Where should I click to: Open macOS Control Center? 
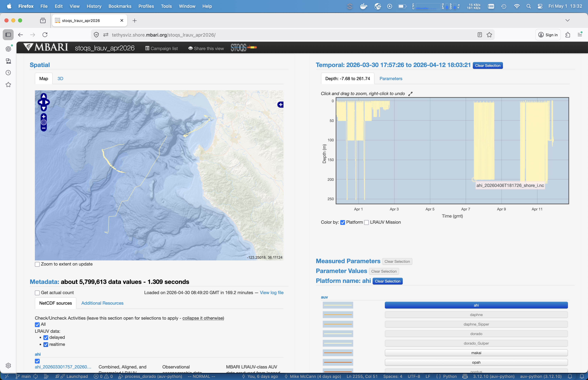tap(540, 6)
